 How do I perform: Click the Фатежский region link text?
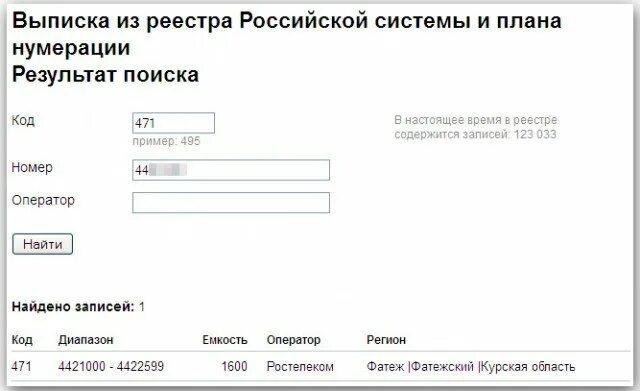(x=442, y=367)
